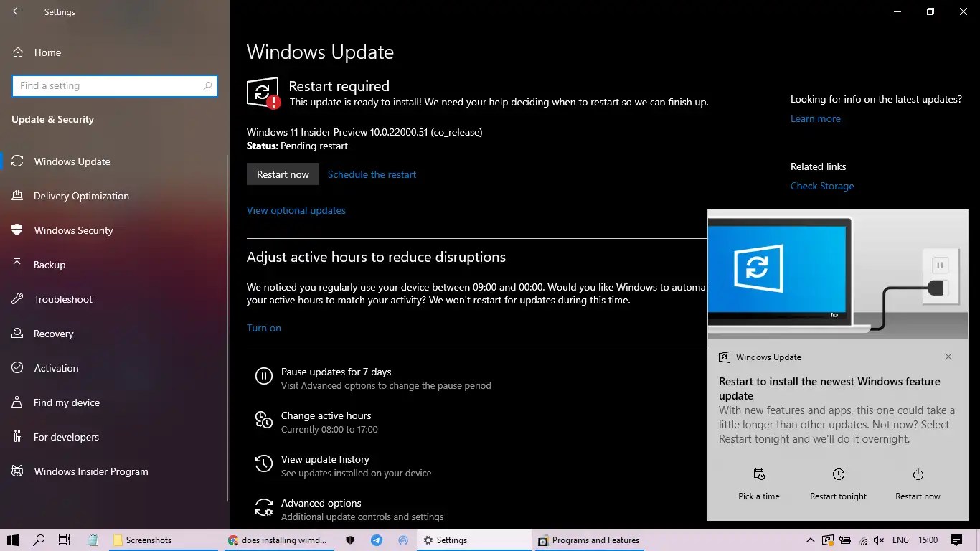The image size is (980, 551).
Task: Select the Recovery icon in sidebar
Action: coord(18,334)
